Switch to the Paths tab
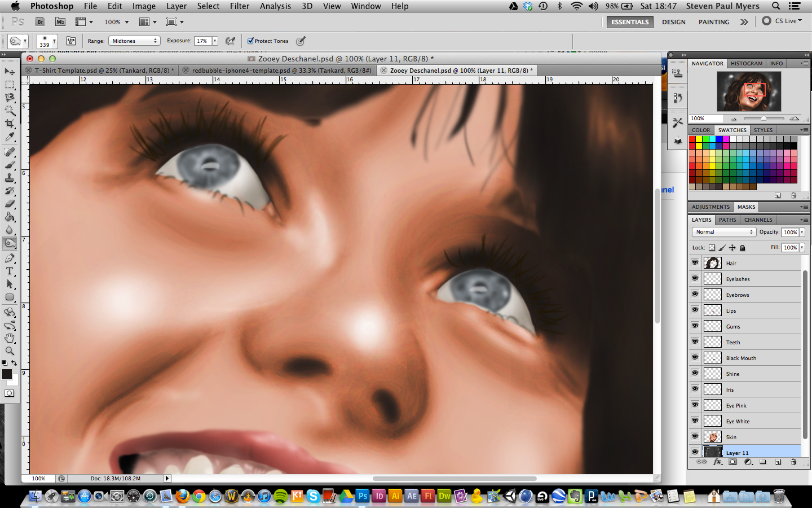This screenshot has height=508, width=812. [727, 220]
